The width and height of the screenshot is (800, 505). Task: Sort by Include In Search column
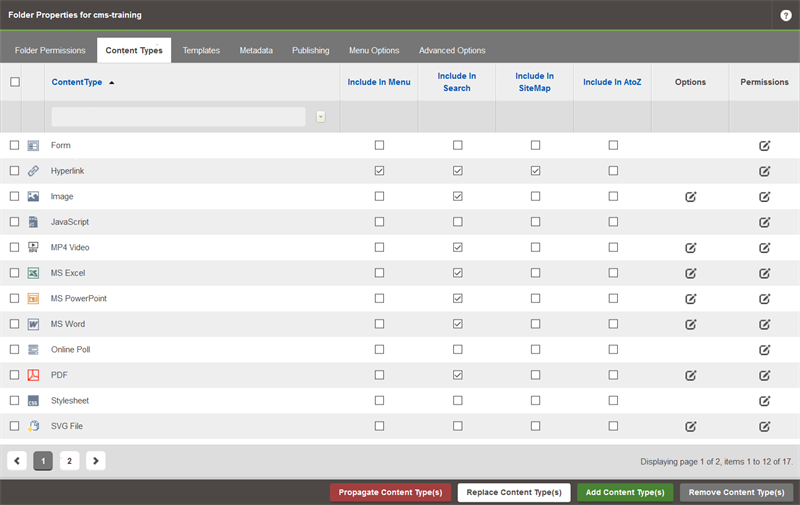pyautogui.click(x=457, y=82)
